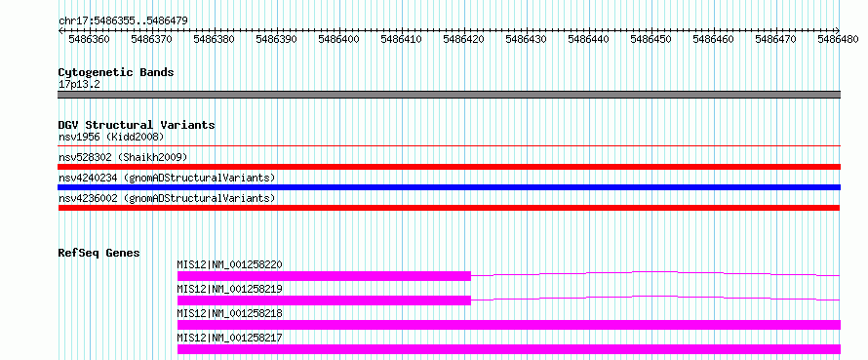The height and width of the screenshot is (360, 868).
Task: Open variant label nsv4240234 gnomAD
Action: point(167,178)
